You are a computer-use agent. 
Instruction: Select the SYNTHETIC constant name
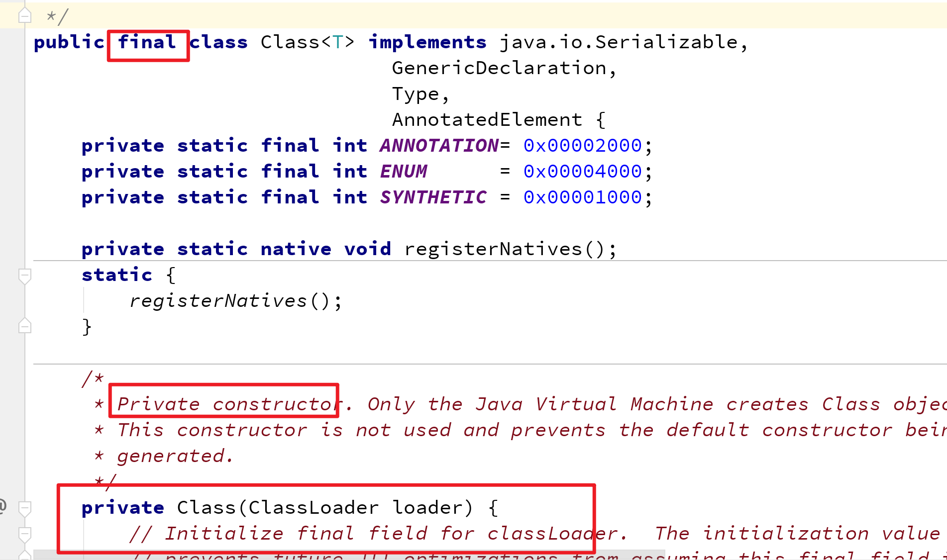point(433,197)
